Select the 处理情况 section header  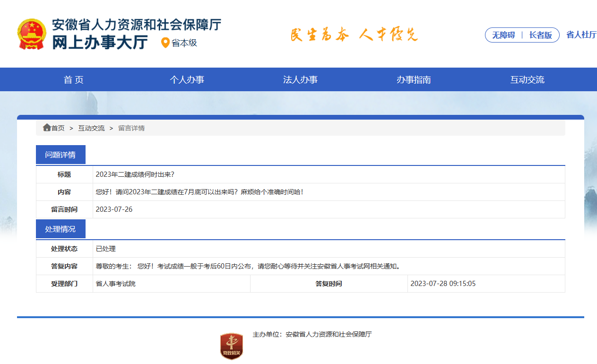coord(61,228)
